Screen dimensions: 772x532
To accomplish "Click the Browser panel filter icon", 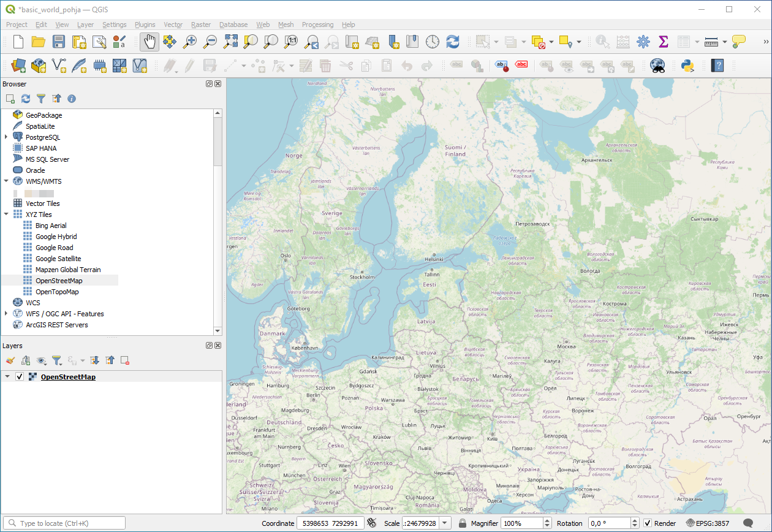I will [41, 98].
